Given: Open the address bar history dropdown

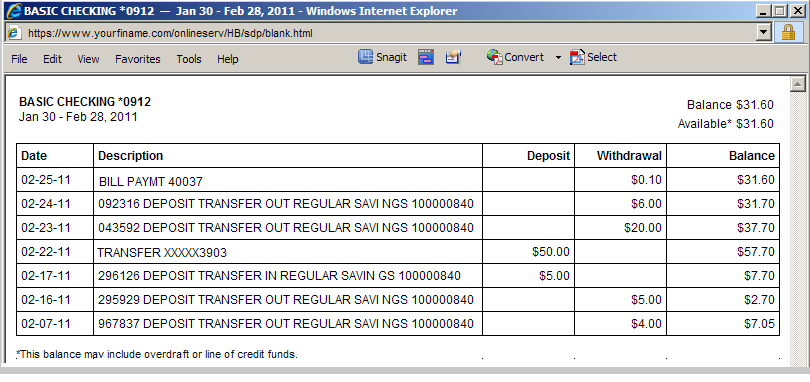Looking at the screenshot, I should pos(764,33).
